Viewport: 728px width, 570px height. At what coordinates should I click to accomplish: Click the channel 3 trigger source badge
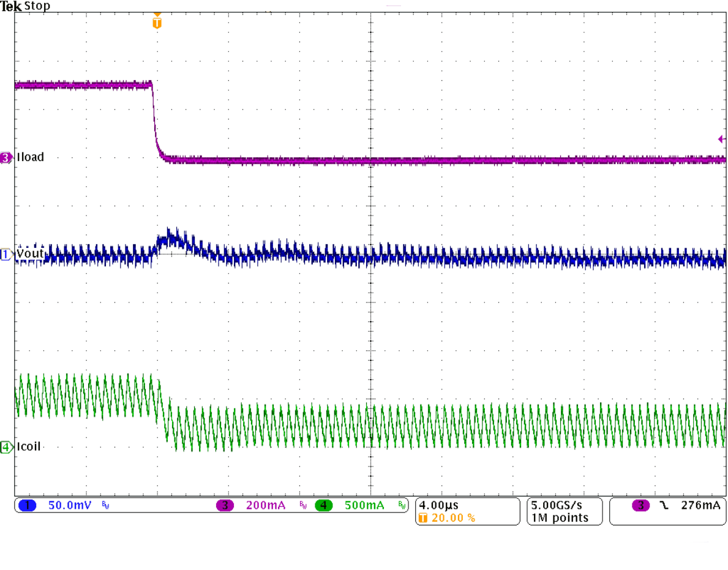point(640,506)
